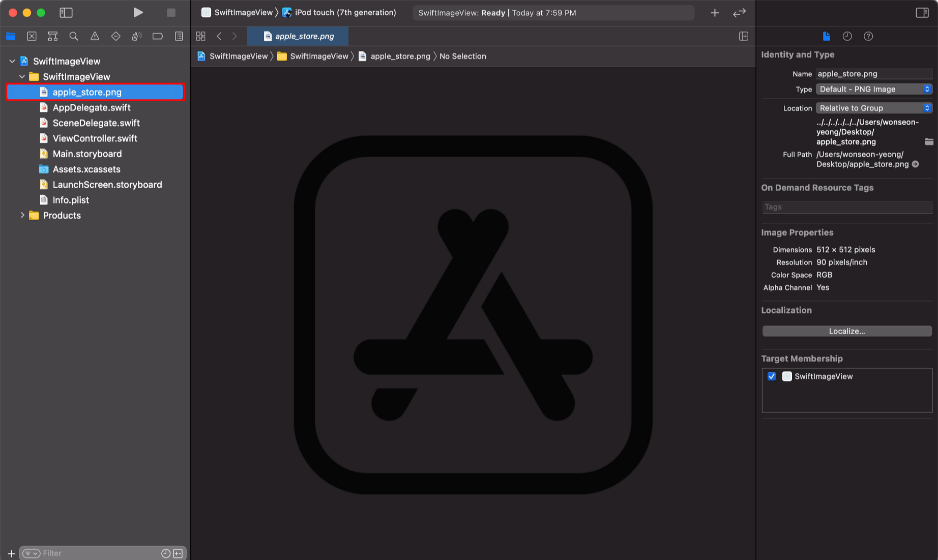This screenshot has width=938, height=560.
Task: Open AppDelegate.swift
Action: [x=92, y=107]
